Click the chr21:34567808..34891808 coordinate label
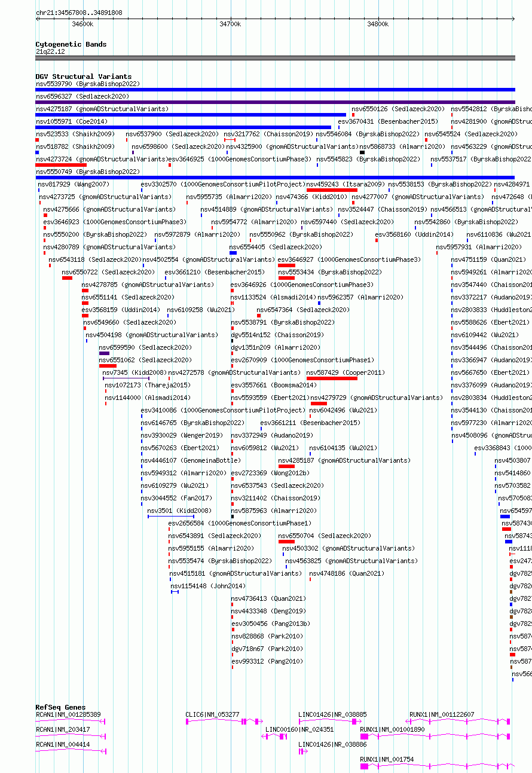The image size is (532, 773). click(79, 13)
